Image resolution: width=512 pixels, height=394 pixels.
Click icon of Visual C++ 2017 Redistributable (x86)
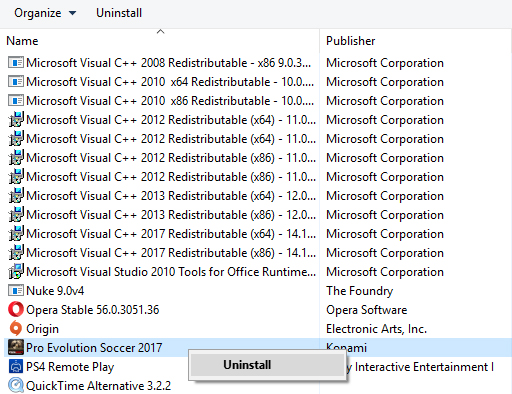click(16, 253)
